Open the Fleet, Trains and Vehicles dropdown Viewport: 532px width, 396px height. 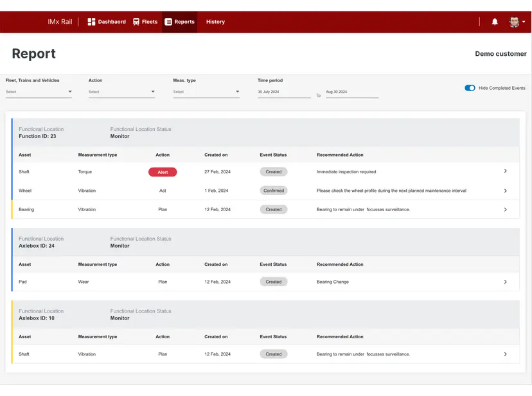(x=39, y=91)
